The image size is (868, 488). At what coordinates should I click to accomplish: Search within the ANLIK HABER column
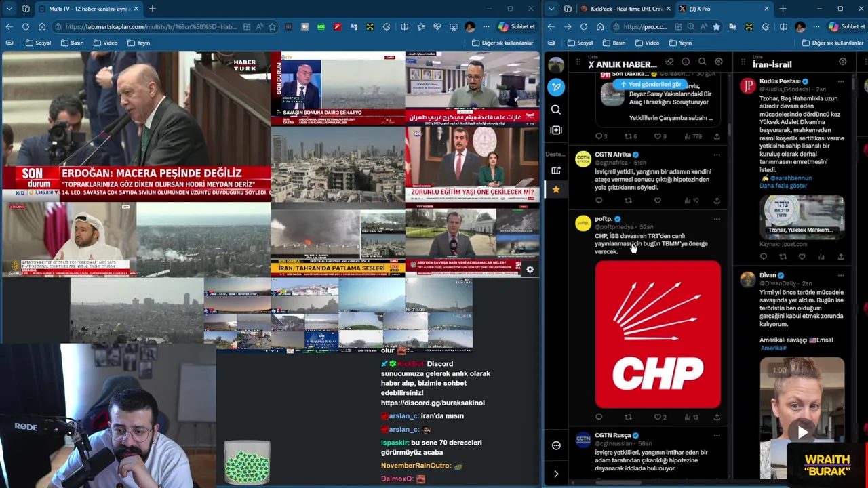(x=702, y=62)
